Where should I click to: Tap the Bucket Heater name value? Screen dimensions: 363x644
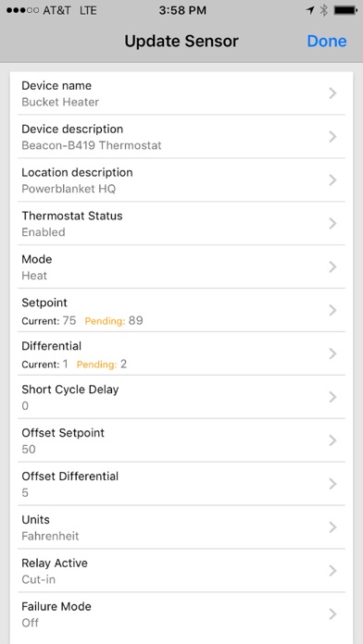point(60,102)
